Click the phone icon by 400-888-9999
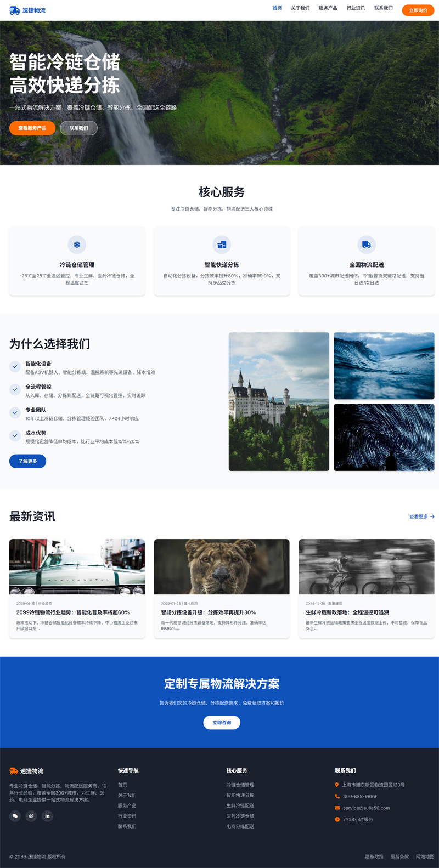 pyautogui.click(x=337, y=796)
